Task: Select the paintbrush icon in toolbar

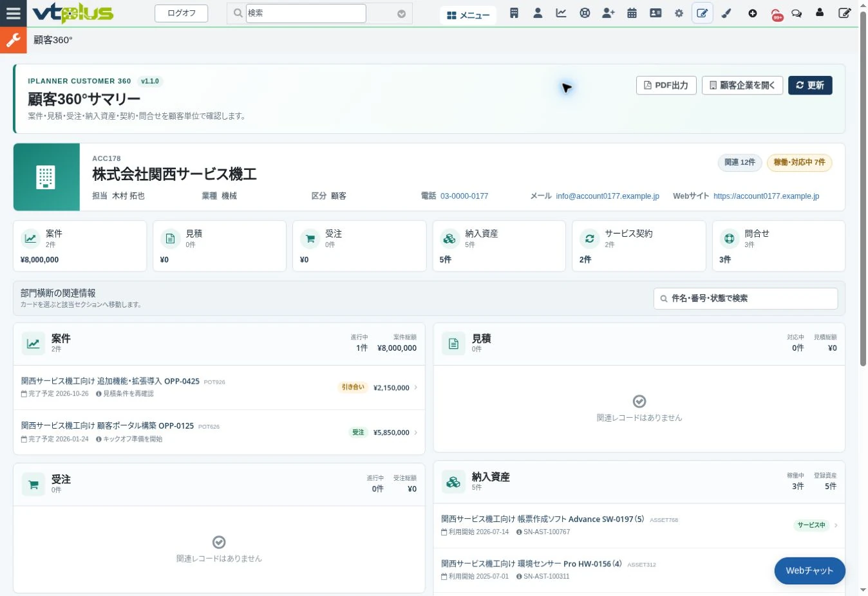Action: tap(726, 13)
